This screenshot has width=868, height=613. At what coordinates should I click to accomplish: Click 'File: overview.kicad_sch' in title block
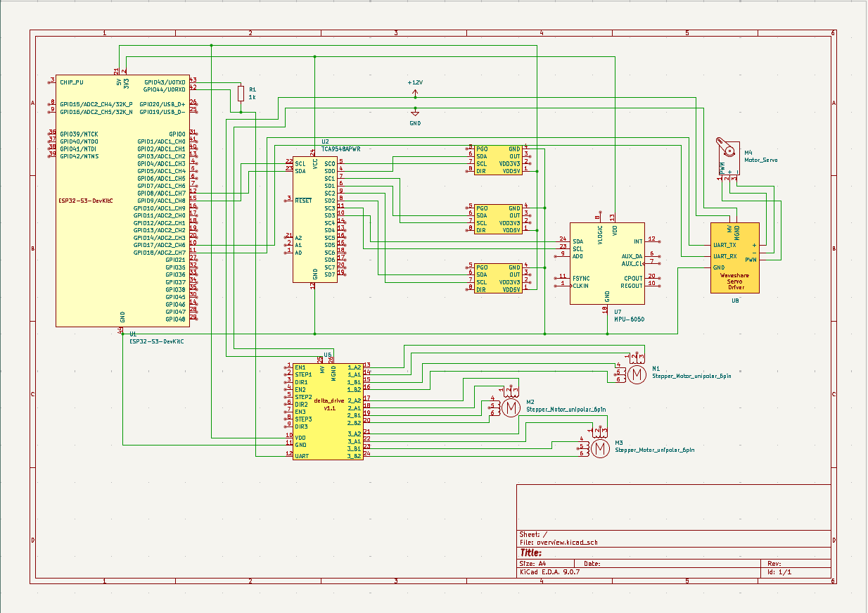pos(559,543)
